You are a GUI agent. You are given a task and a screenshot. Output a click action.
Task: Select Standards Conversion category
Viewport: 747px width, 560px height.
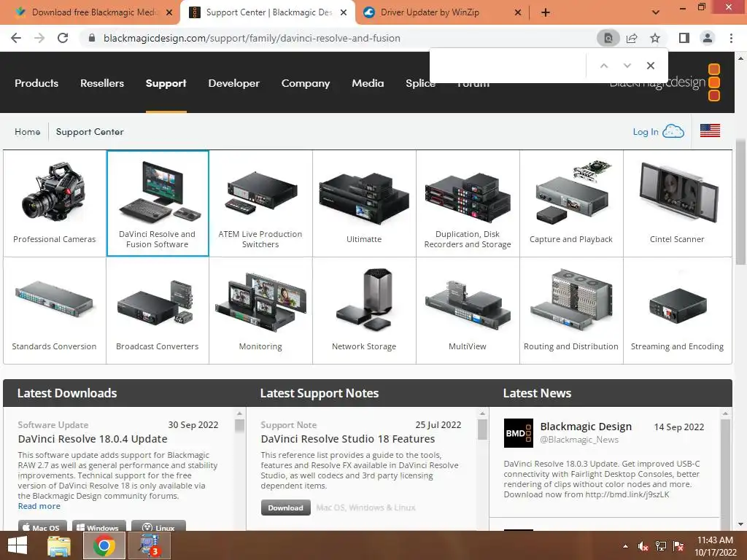pyautogui.click(x=54, y=311)
